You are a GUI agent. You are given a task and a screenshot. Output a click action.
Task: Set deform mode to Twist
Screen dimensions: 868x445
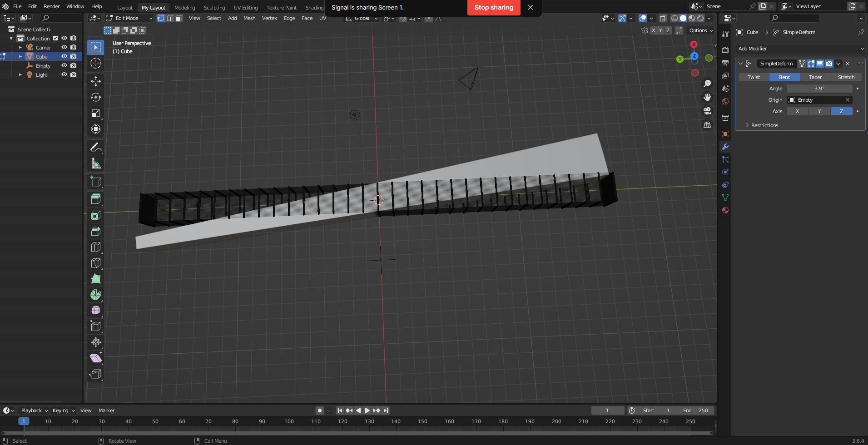(754, 77)
